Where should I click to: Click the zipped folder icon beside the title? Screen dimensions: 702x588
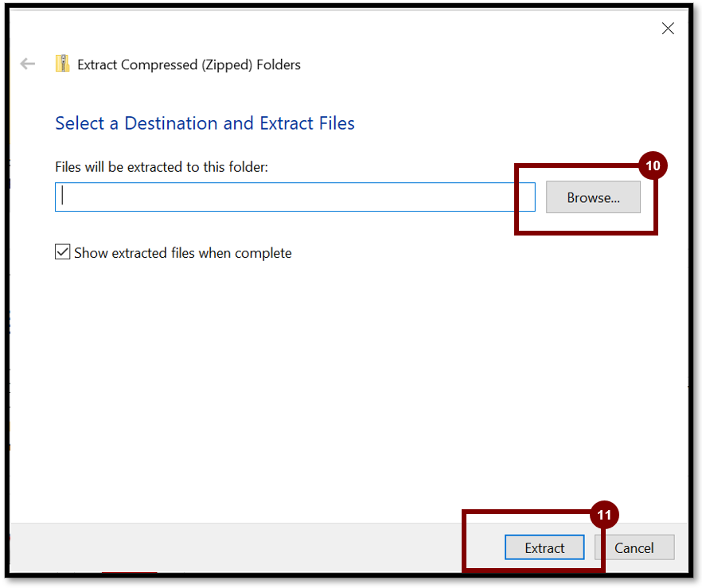click(62, 64)
